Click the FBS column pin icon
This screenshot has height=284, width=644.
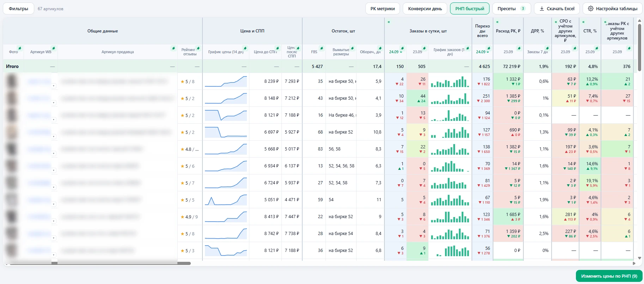coord(322,48)
